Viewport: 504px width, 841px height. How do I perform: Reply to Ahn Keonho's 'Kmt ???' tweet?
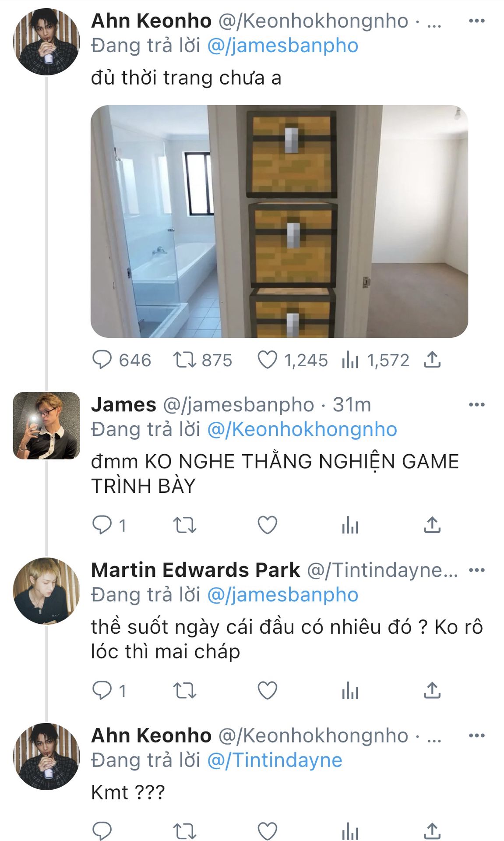(102, 830)
